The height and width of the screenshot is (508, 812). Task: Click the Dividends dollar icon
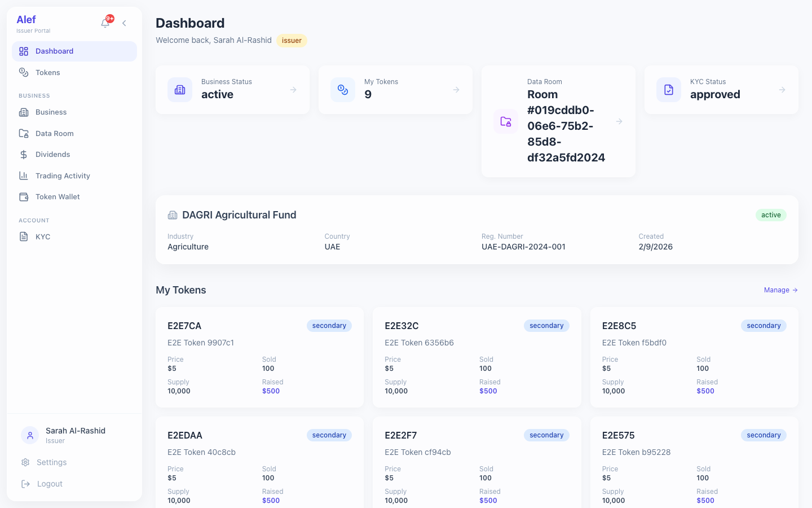[23, 154]
